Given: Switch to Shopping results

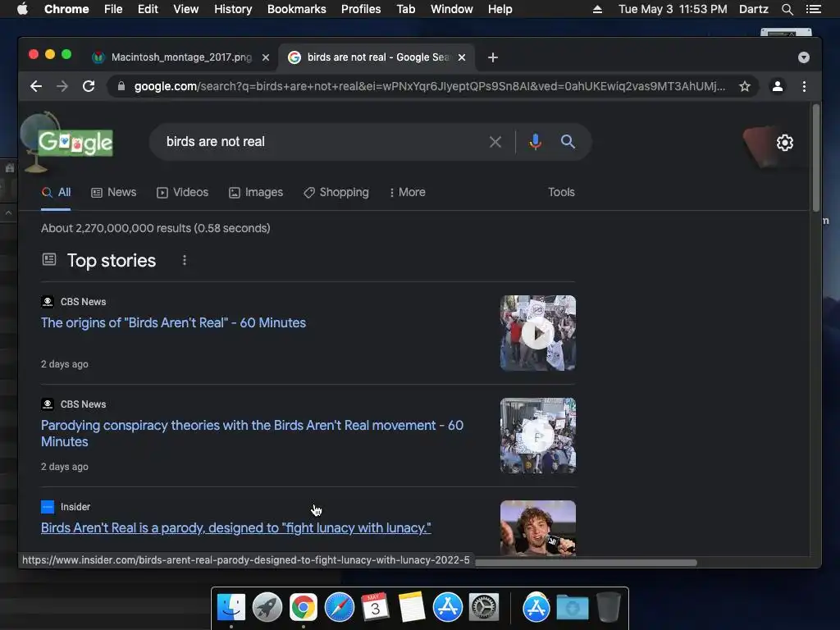Looking at the screenshot, I should [x=336, y=192].
